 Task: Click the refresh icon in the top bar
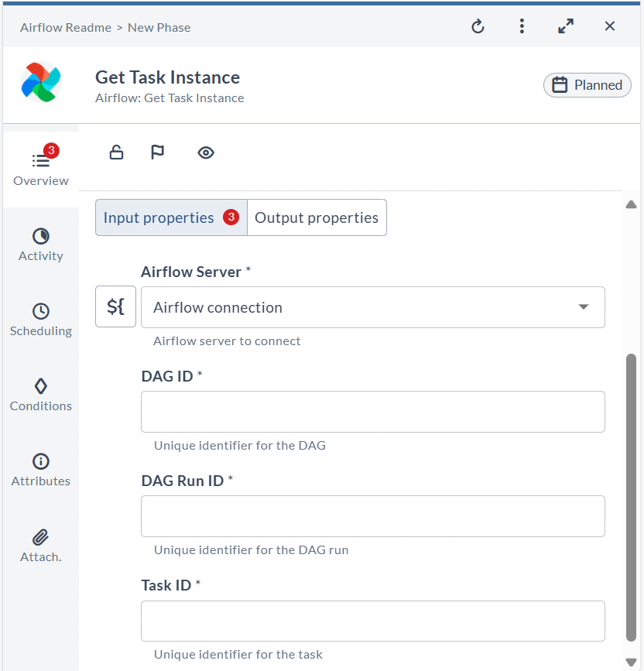click(478, 26)
